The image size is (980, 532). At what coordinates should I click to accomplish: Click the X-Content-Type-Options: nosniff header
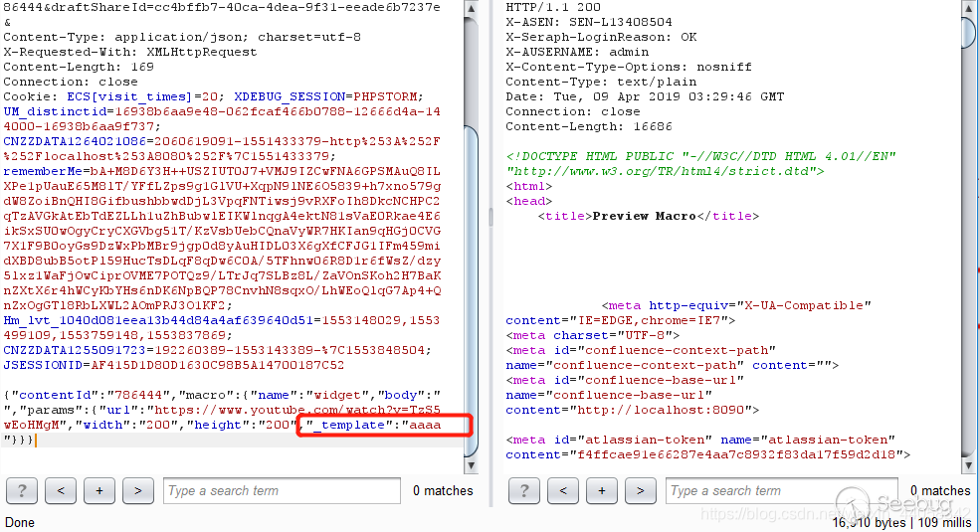629,67
